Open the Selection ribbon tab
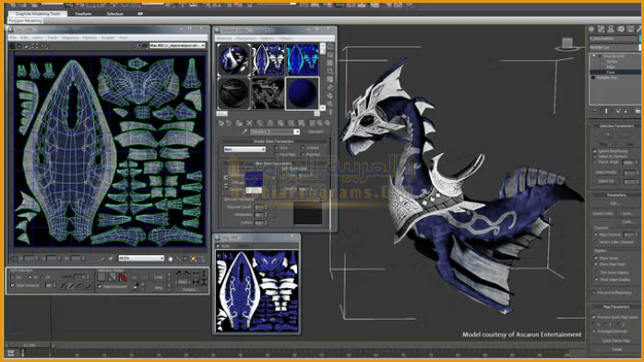 115,14
